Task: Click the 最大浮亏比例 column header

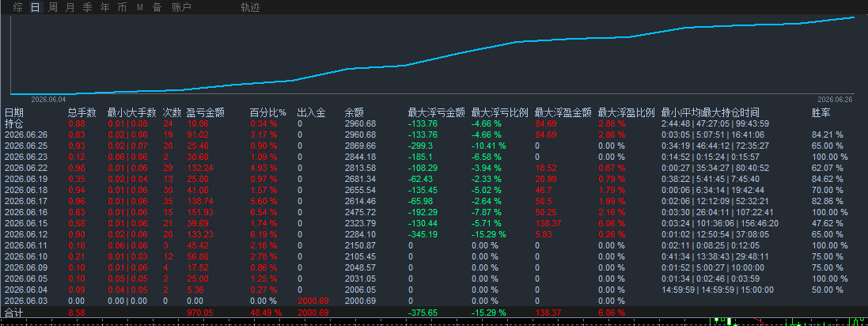Action: pos(499,113)
